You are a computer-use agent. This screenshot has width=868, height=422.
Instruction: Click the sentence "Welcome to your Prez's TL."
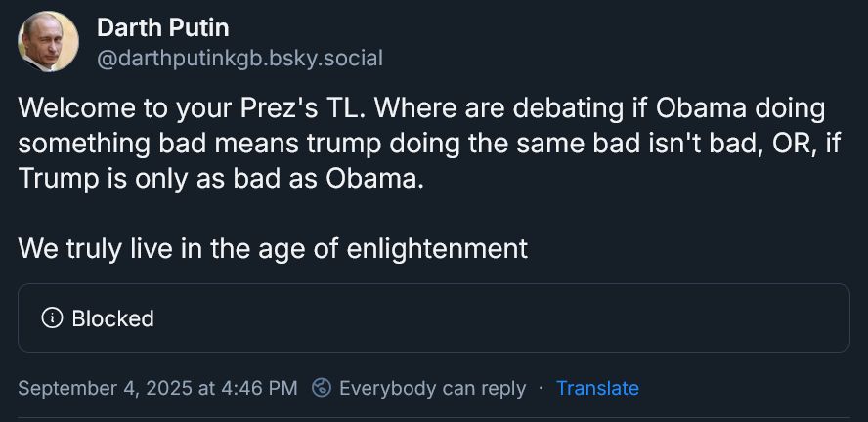click(192, 108)
